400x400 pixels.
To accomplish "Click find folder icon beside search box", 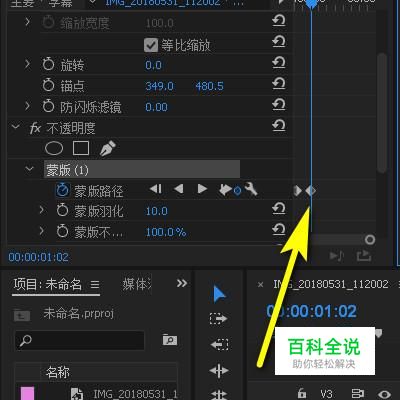I will (x=170, y=340).
